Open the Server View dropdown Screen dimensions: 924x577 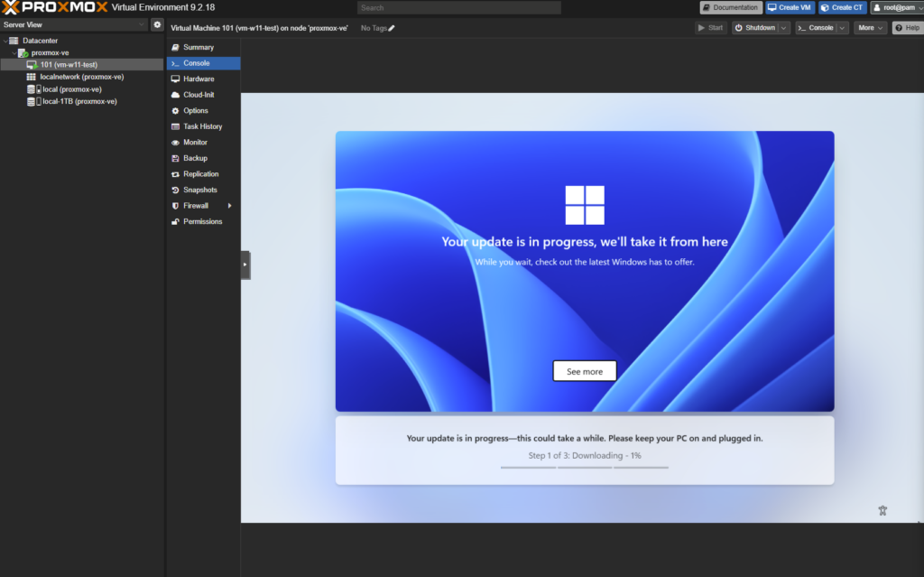pyautogui.click(x=74, y=24)
